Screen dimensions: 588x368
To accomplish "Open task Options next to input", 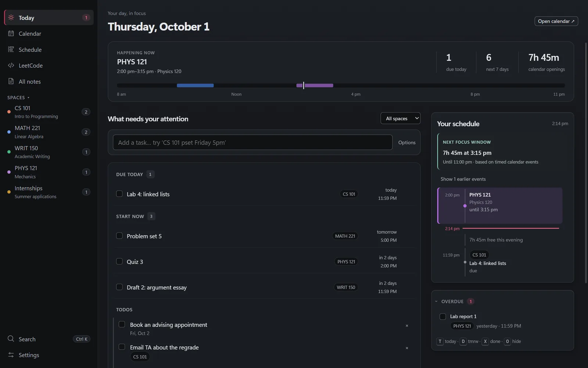I will click(407, 142).
